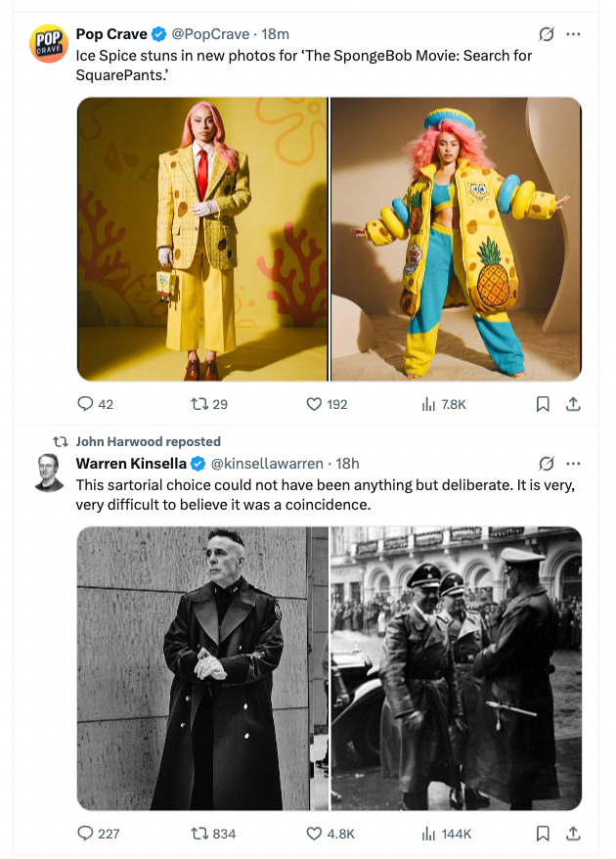Open the Grok icon on Warren Kinsella's post
Screen dimensions: 616x859
coord(548,463)
